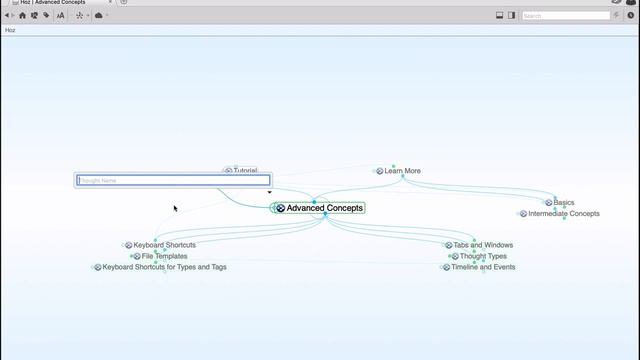Click the text size AA icon

(60, 16)
